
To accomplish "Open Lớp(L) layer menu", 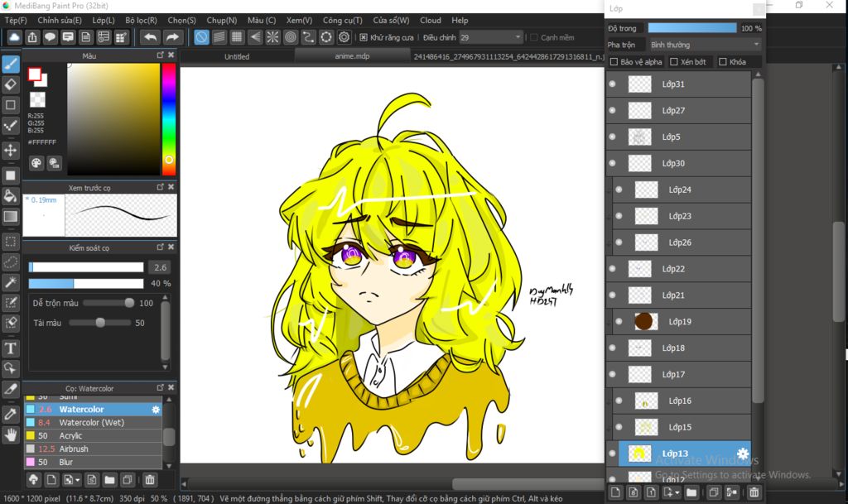I will point(104,20).
